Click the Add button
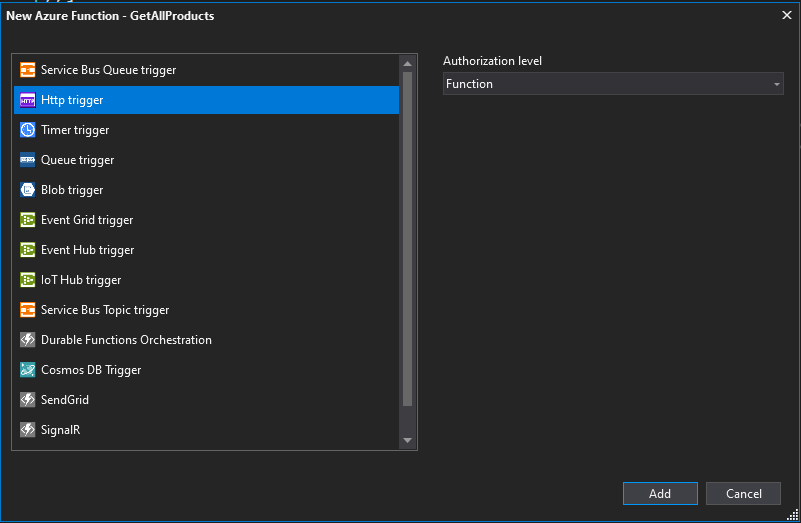Image resolution: width=801 pixels, height=523 pixels. (x=660, y=493)
